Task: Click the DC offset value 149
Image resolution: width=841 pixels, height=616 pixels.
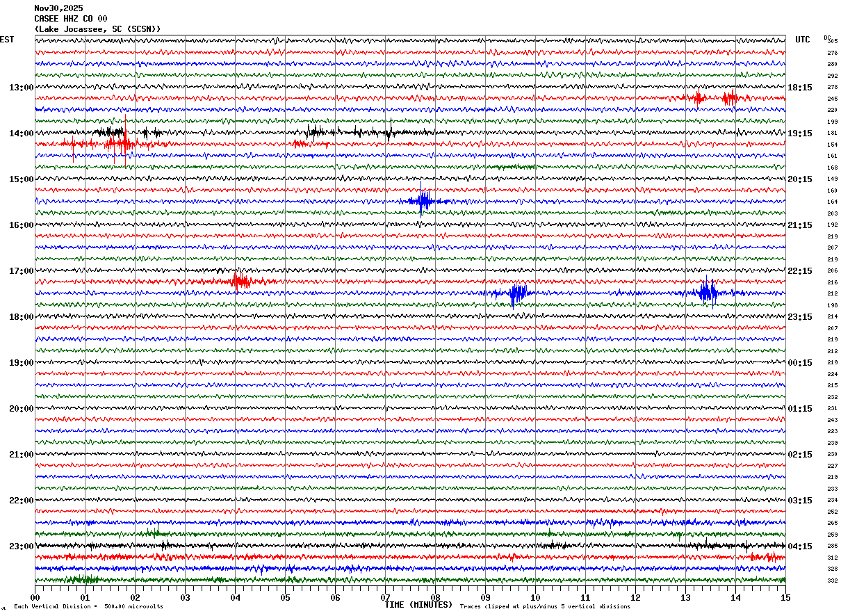Action: 832,179
